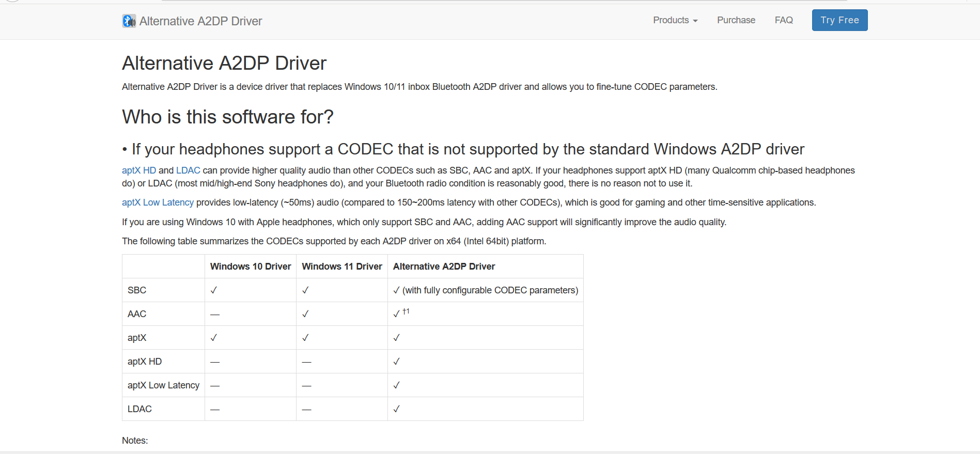Click the Try Free button

839,20
